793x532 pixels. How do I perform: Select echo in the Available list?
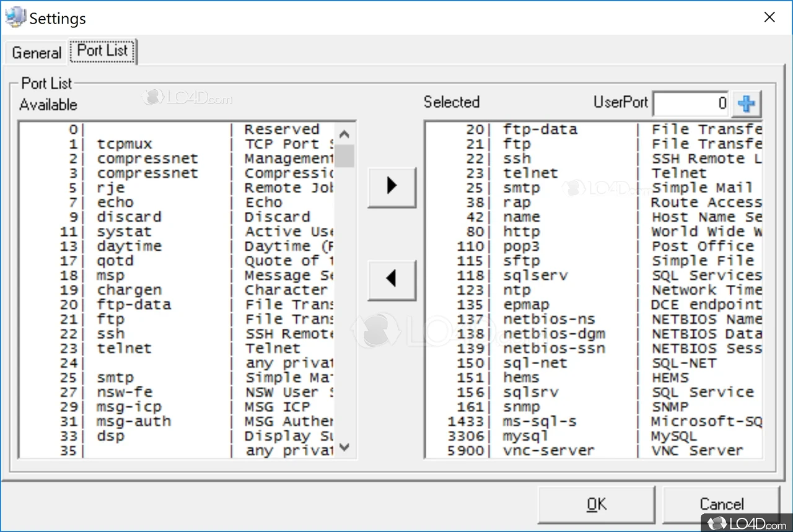177,203
